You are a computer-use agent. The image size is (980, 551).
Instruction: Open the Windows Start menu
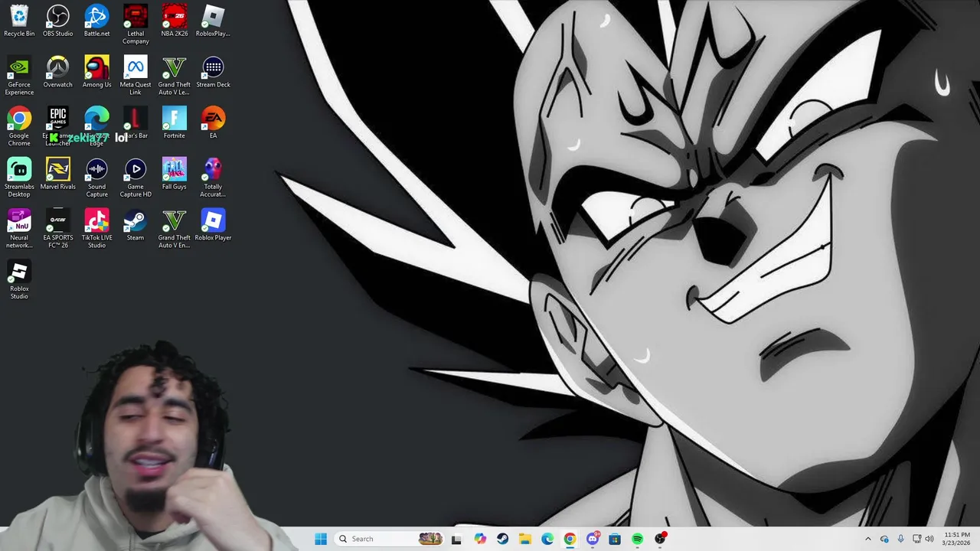tap(321, 539)
